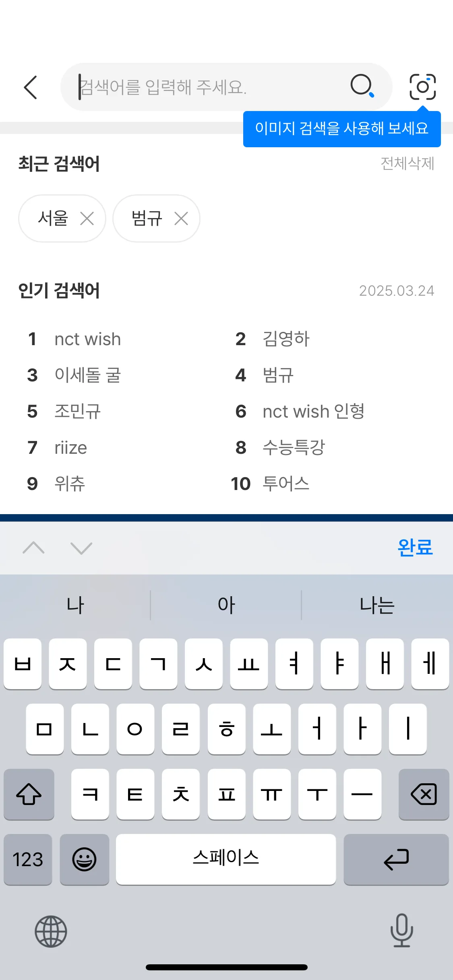This screenshot has width=453, height=980.
Task: Toggle the keyboard shift key
Action: pos(29,794)
